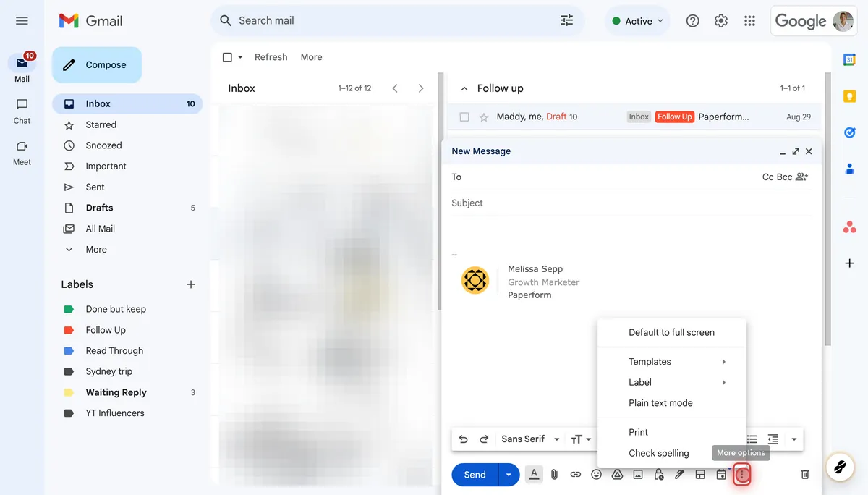Open the Follow Up red label
The height and width of the screenshot is (495, 868).
coord(106,330)
